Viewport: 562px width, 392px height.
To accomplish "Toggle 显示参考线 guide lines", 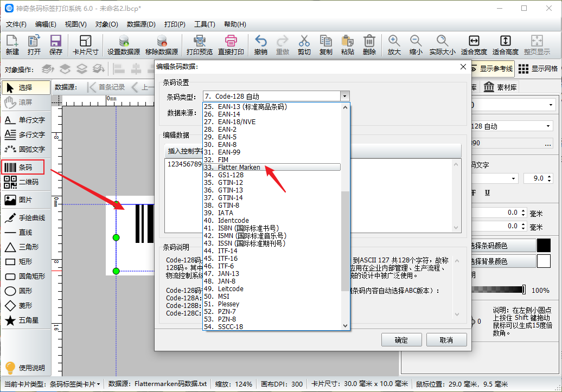I will (491, 68).
